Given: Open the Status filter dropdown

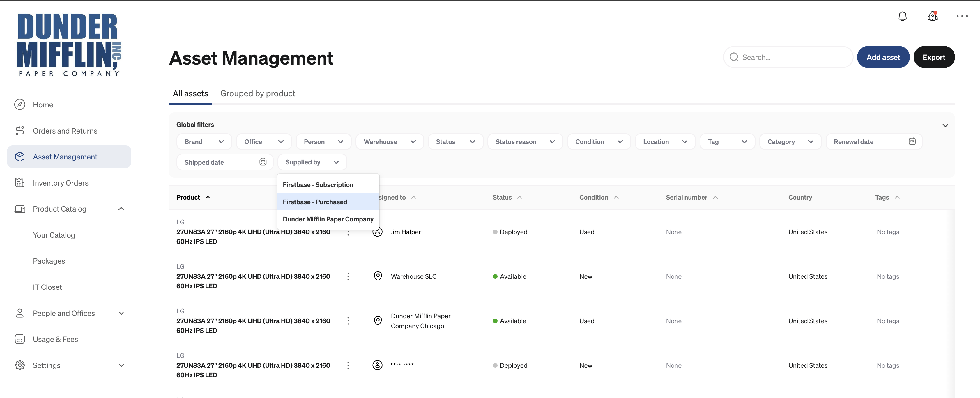Looking at the screenshot, I should pos(456,141).
